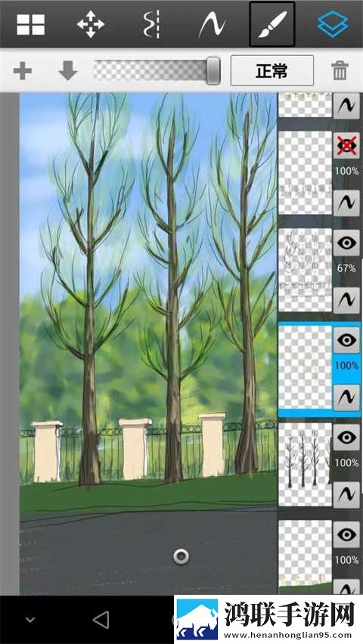Show the hidden layer with crossed eye
Viewport: 363px width, 644px height.
pos(346,145)
